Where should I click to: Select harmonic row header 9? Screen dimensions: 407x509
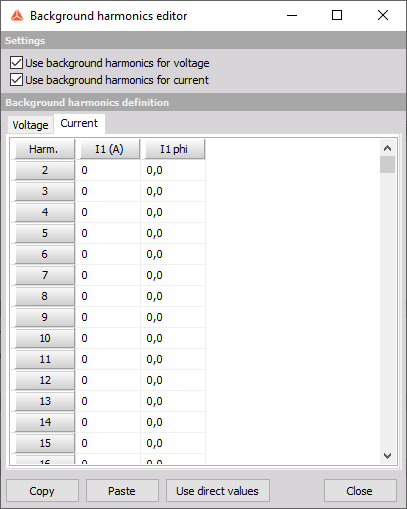45,317
